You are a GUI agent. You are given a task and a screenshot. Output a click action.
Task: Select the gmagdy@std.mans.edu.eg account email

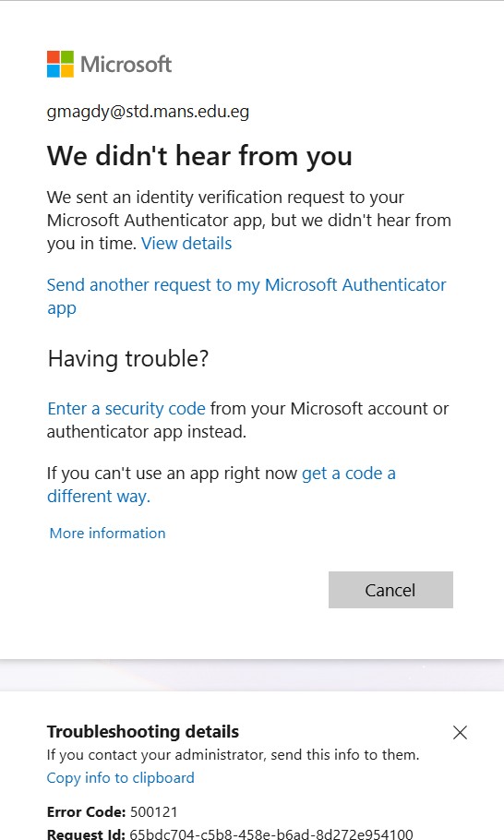[148, 112]
